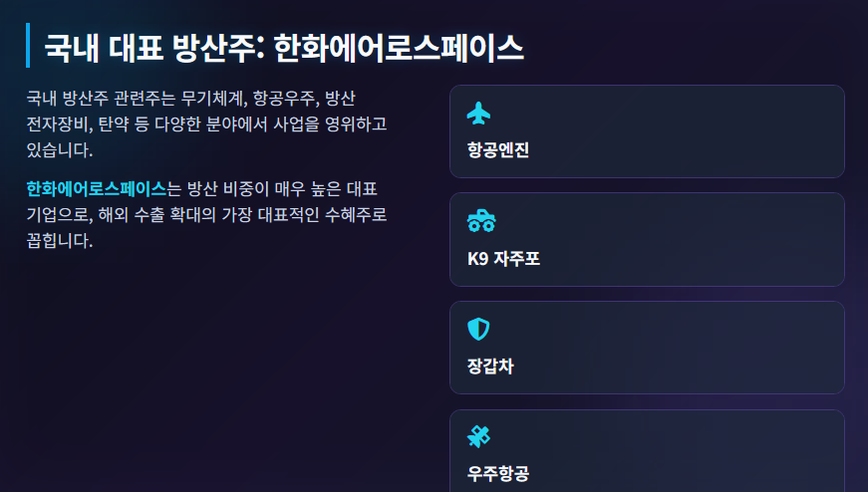This screenshot has height=492, width=868.
Task: Click the shield icon above 장갑차
Action: (x=478, y=329)
